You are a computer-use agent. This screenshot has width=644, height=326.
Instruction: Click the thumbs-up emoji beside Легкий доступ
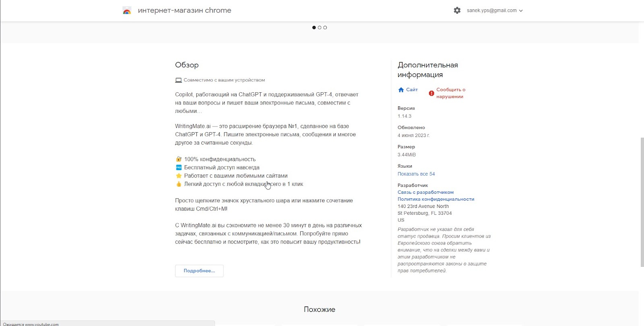179,184
